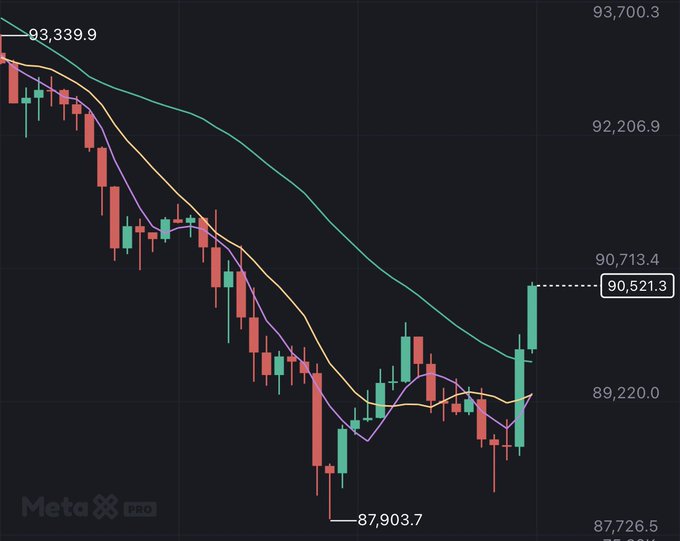This screenshot has width=680, height=541.
Task: Click the PRO badge beside the logo
Action: (139, 509)
